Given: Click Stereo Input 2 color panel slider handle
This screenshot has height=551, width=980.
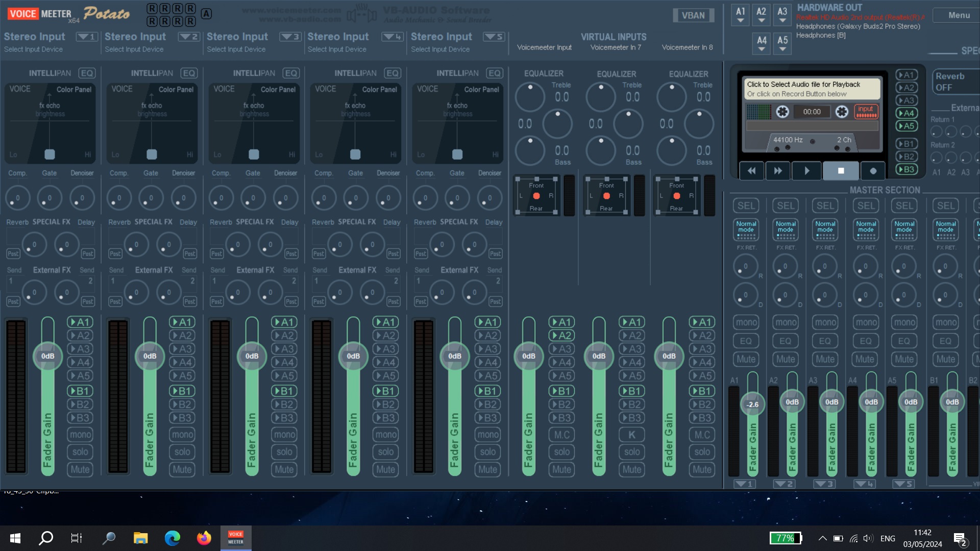Looking at the screenshot, I should 152,154.
